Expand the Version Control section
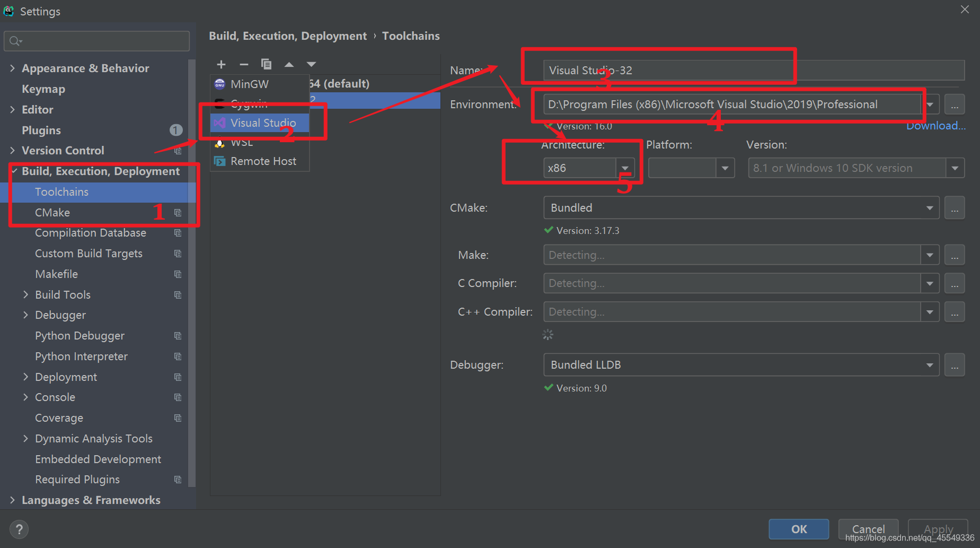This screenshot has width=980, height=548. [12, 151]
